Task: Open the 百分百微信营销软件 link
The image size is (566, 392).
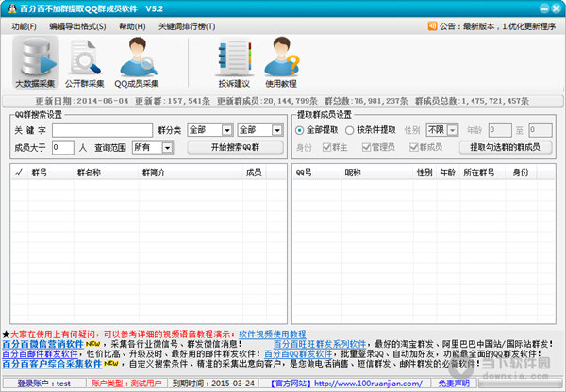Action: [43, 344]
